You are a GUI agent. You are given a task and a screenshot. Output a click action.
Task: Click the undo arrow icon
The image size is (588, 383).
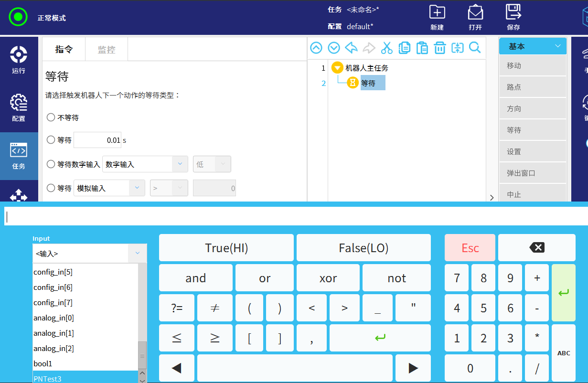(x=351, y=48)
